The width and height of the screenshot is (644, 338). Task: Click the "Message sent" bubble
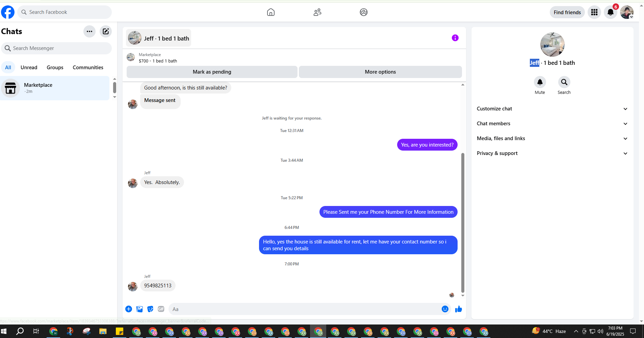[160, 102]
